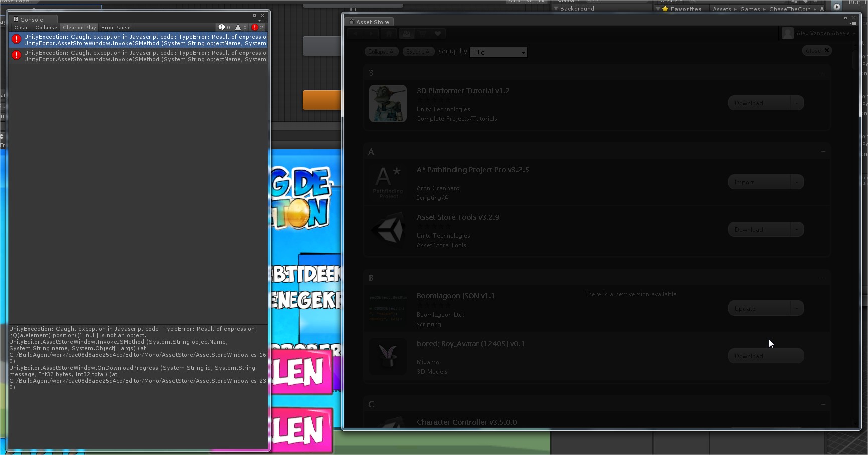
Task: Import the A* Pathfinding Project Pro
Action: tap(759, 182)
